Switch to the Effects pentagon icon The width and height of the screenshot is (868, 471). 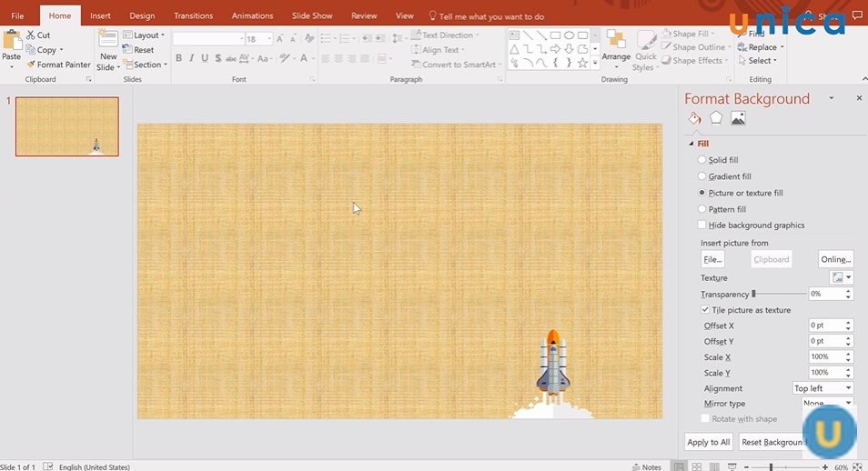click(x=716, y=118)
